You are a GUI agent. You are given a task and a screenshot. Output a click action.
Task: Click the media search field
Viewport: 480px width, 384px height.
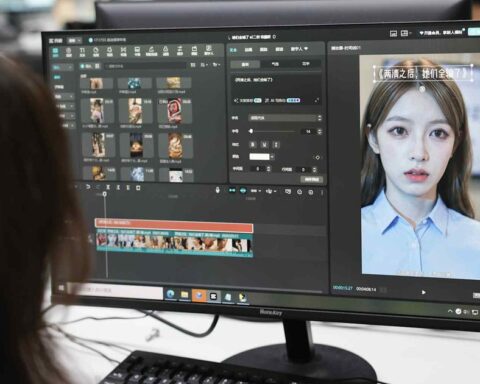click(x=145, y=66)
